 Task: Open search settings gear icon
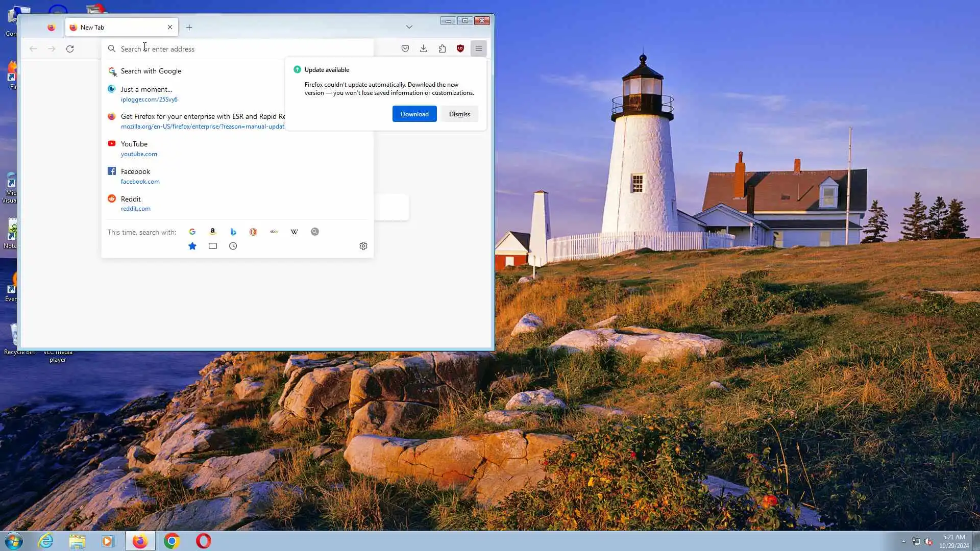click(x=363, y=246)
